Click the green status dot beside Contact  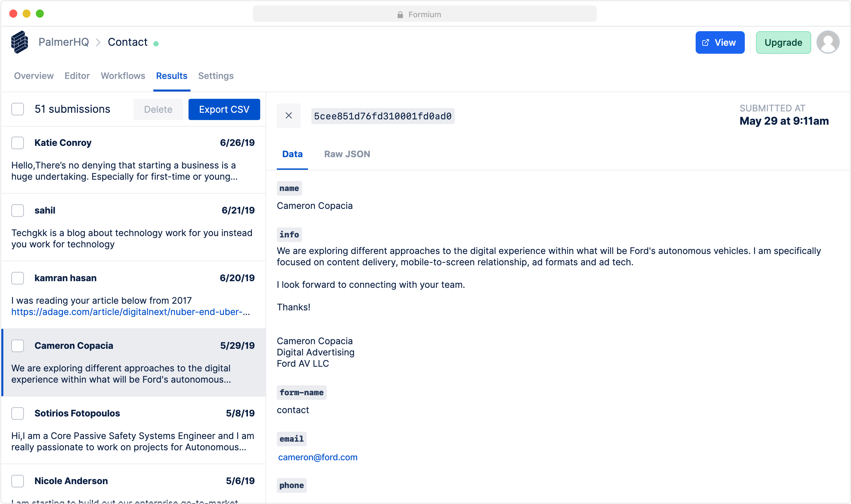(156, 43)
